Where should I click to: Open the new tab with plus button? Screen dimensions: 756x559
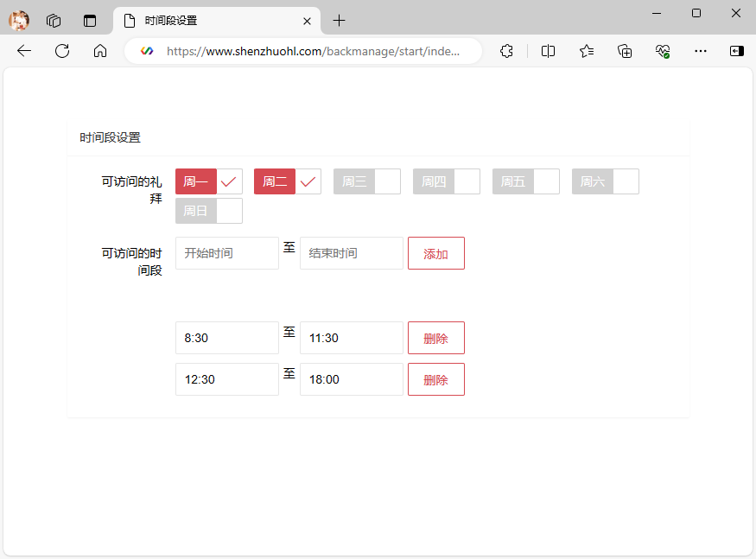340,21
